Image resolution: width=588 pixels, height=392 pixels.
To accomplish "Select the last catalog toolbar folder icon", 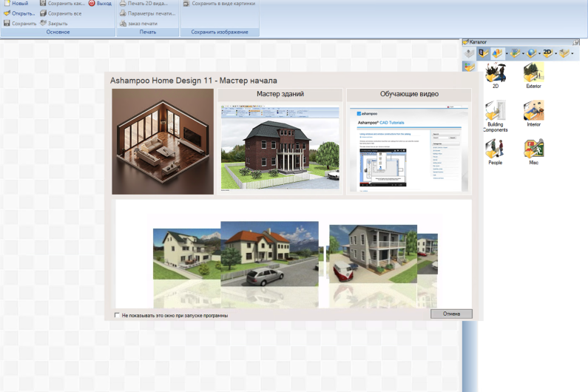I will pos(564,54).
